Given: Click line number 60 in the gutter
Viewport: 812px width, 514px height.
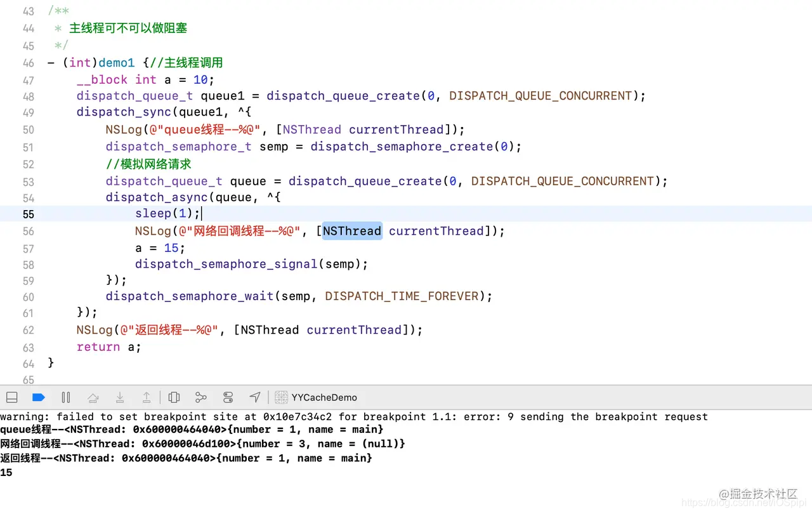Looking at the screenshot, I should [x=29, y=296].
